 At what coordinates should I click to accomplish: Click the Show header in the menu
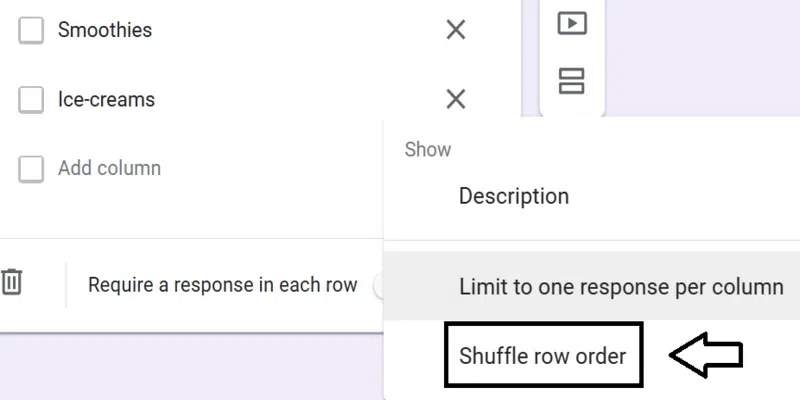point(428,150)
